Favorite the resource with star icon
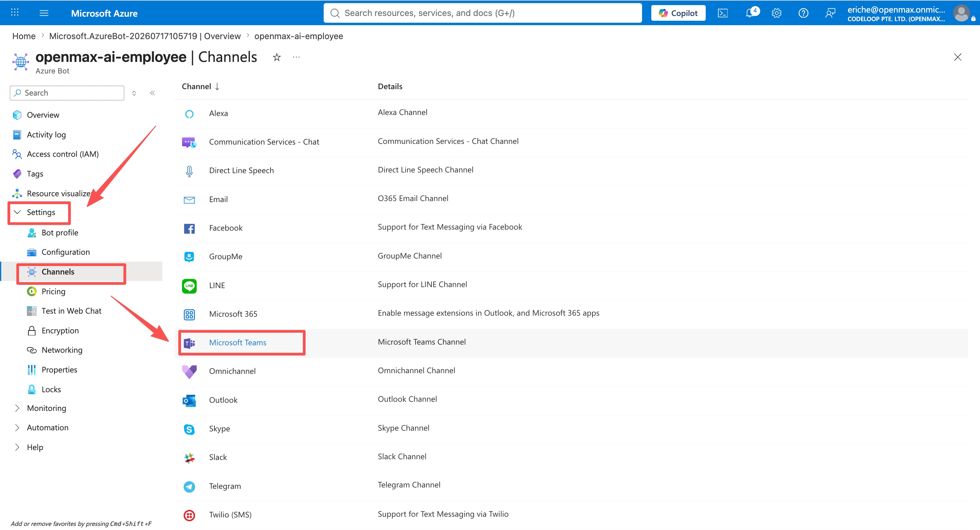Viewport: 980px width, 530px height. [x=277, y=57]
